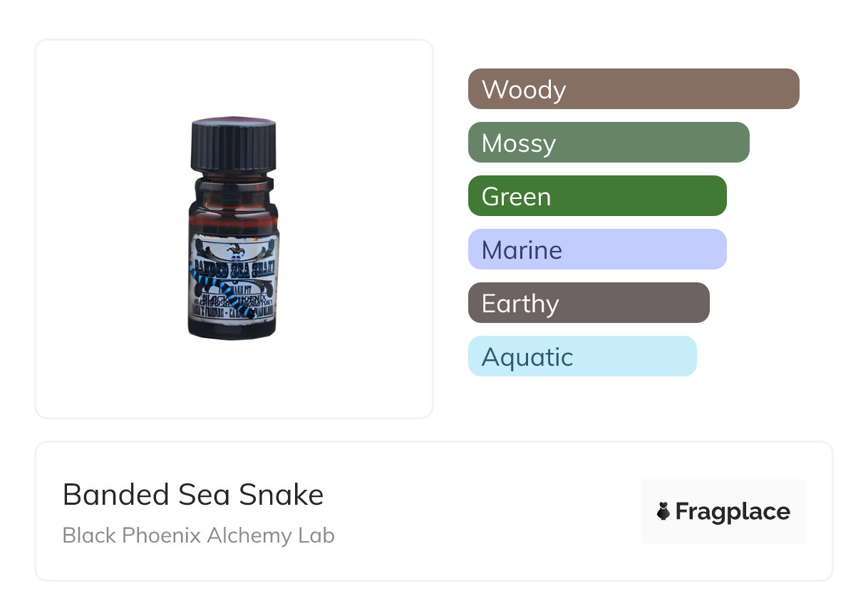Choose the Green accord bar

coord(597,196)
